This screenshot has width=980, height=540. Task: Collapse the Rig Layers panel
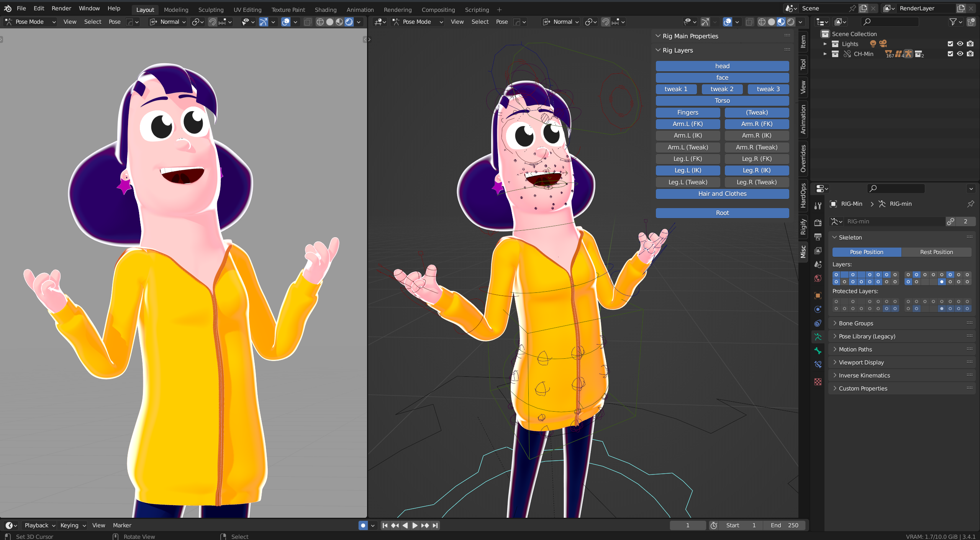point(677,50)
